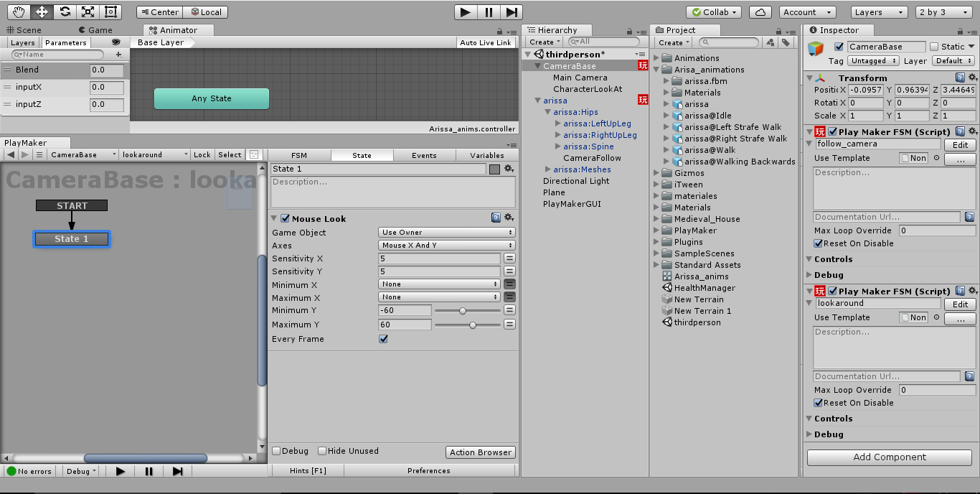Open follow_camera documentation help icon
This screenshot has width=980, height=494.
pyautogui.click(x=970, y=217)
